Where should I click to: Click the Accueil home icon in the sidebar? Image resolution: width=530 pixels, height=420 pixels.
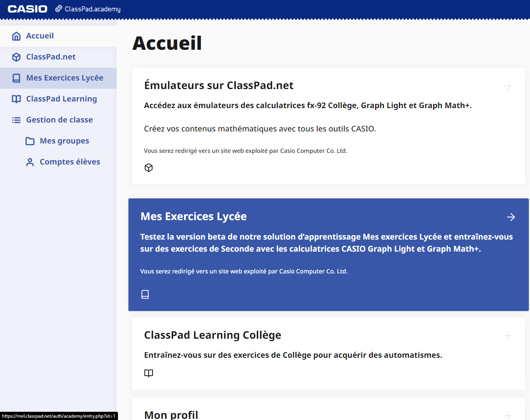[16, 36]
